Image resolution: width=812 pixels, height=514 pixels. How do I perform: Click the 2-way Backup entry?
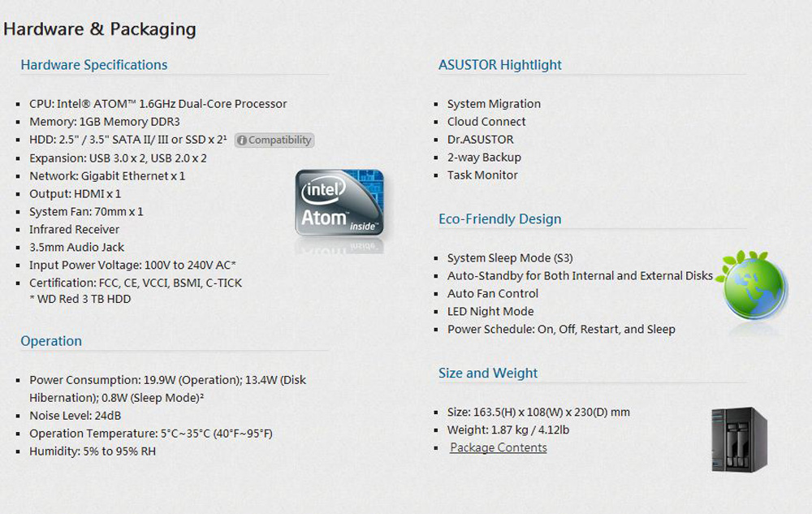pyautogui.click(x=484, y=158)
